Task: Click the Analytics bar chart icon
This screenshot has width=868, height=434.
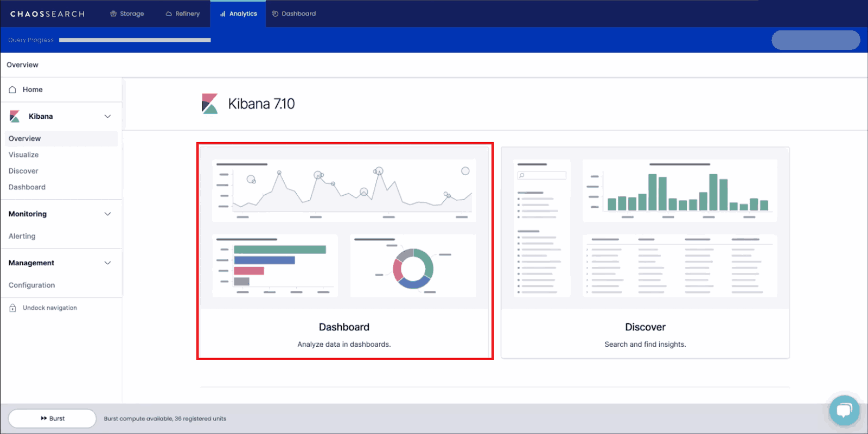Action: click(x=223, y=14)
